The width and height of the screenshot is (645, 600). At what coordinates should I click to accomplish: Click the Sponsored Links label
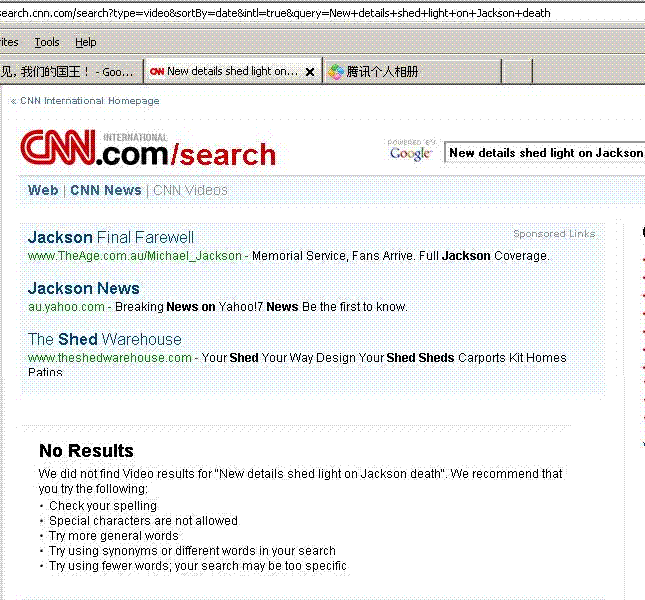(x=554, y=234)
